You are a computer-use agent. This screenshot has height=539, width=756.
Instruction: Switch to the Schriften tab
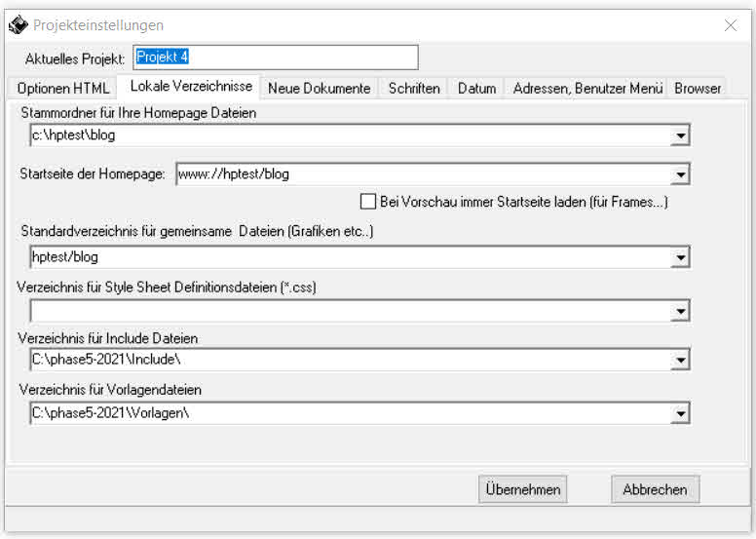pos(414,88)
